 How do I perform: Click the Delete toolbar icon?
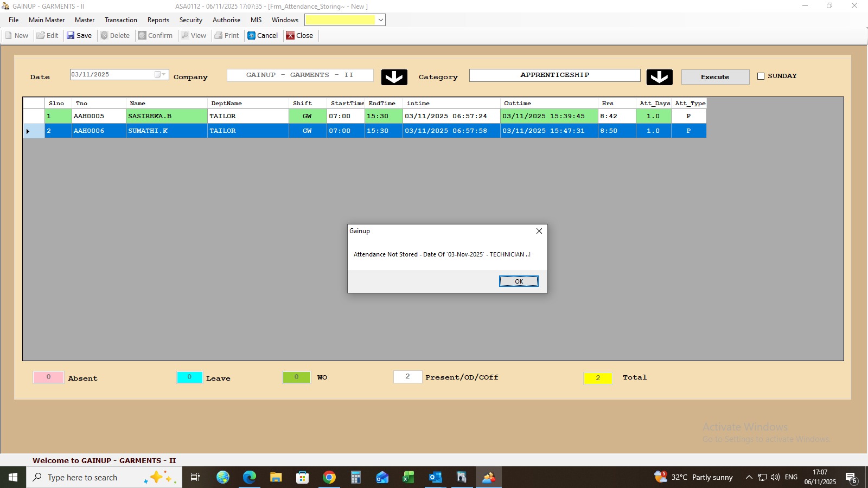click(104, 36)
